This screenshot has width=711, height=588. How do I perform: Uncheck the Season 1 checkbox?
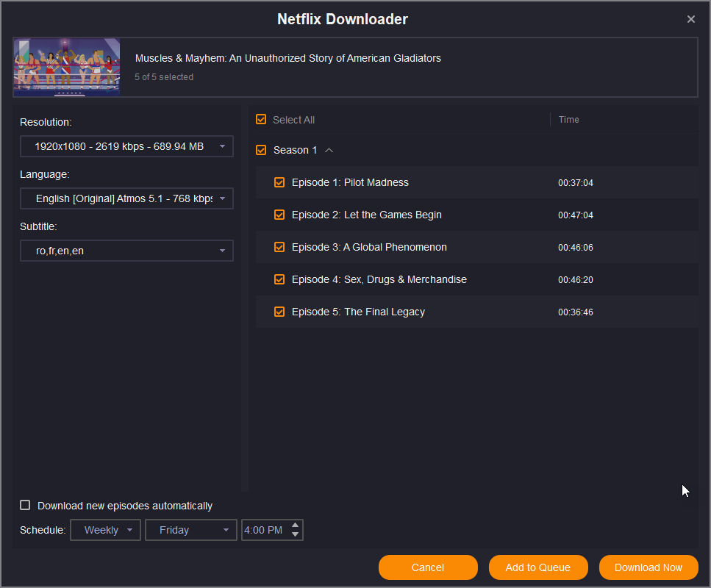point(261,150)
